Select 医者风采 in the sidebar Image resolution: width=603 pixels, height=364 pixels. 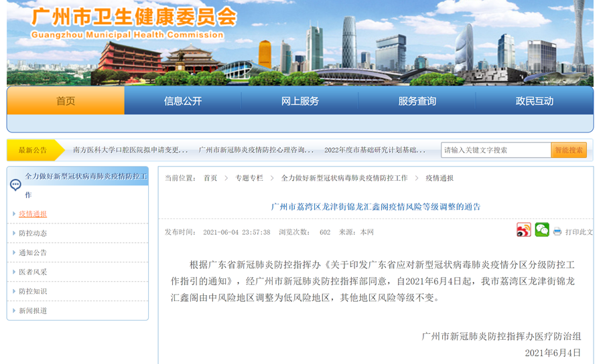click(x=33, y=272)
